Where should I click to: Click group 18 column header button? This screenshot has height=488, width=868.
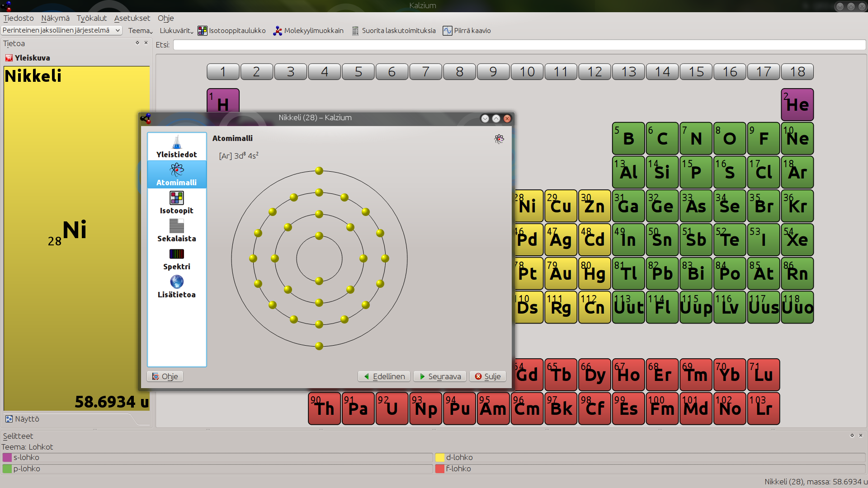click(x=797, y=72)
